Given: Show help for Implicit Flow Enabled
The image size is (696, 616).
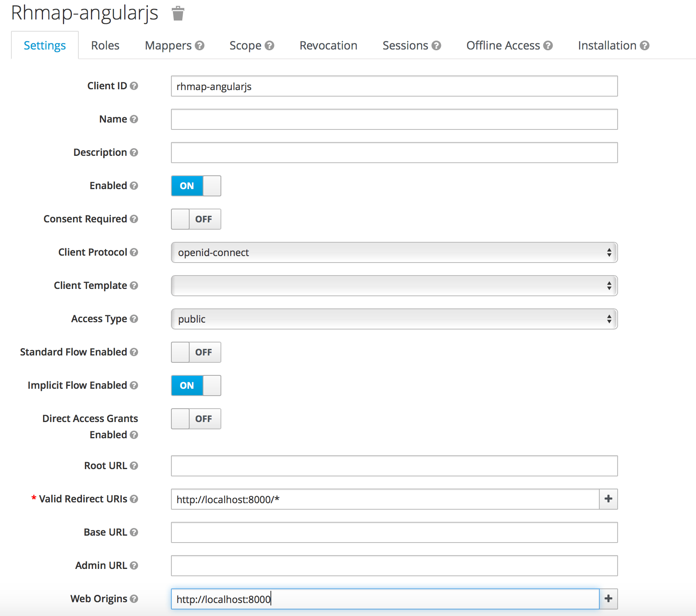Looking at the screenshot, I should pyautogui.click(x=134, y=386).
